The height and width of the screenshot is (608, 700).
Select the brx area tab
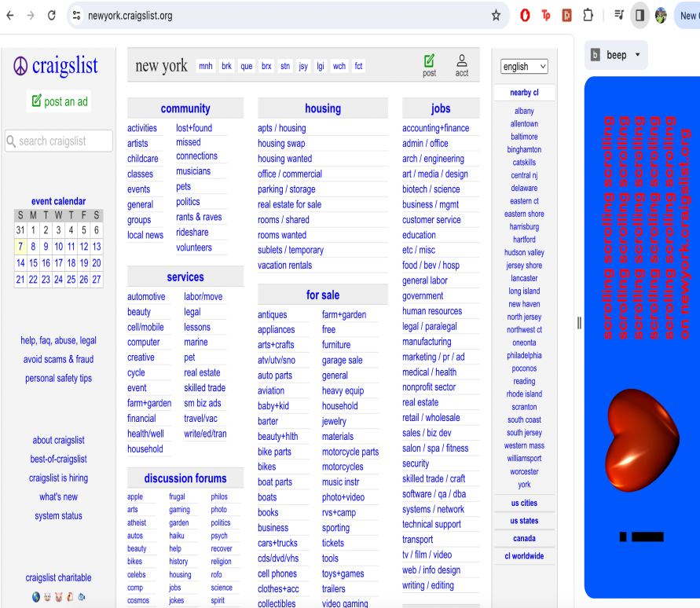tap(266, 66)
